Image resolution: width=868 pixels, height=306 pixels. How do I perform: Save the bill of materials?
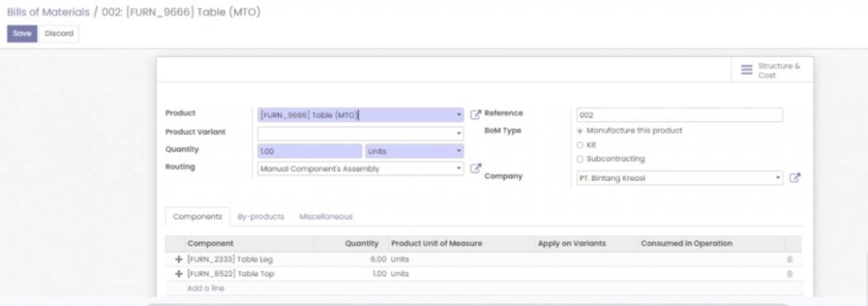22,33
